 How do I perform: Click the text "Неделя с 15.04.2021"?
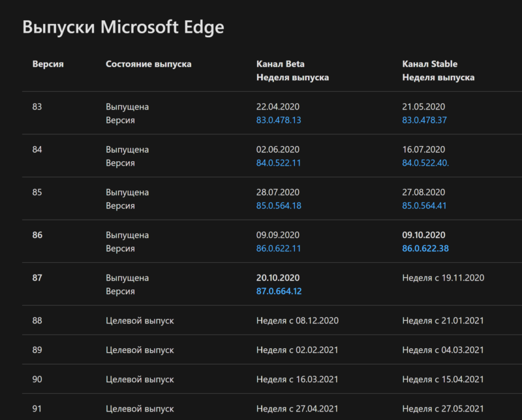[x=443, y=380]
